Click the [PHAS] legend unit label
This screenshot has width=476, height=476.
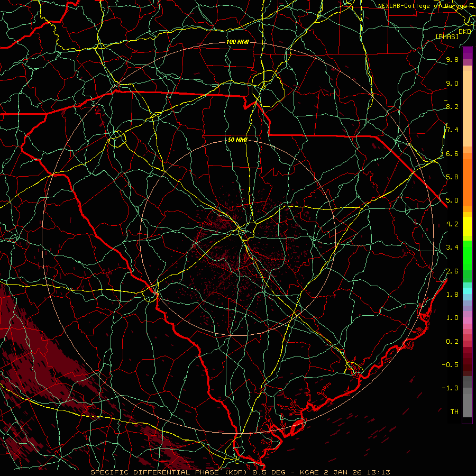(447, 36)
